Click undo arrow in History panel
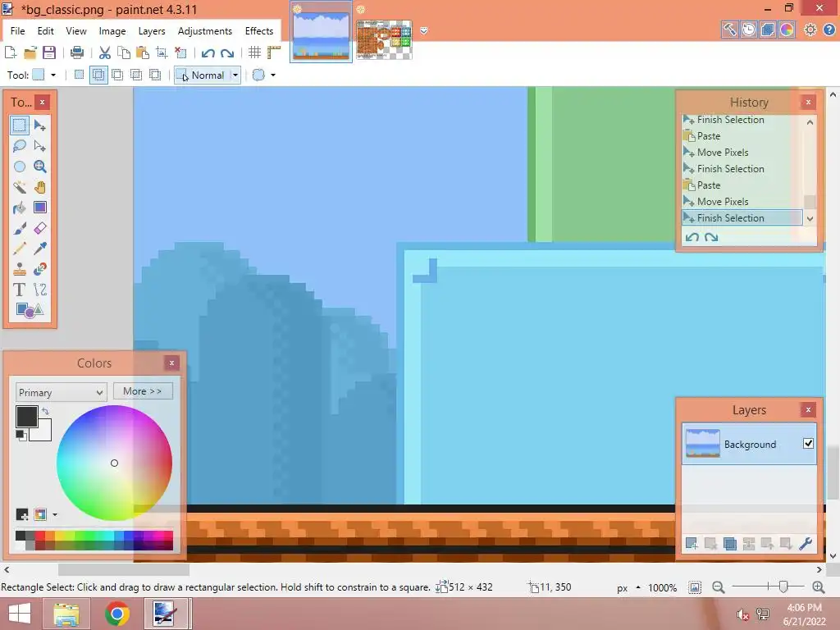Viewport: 840px width, 630px height. coord(692,237)
